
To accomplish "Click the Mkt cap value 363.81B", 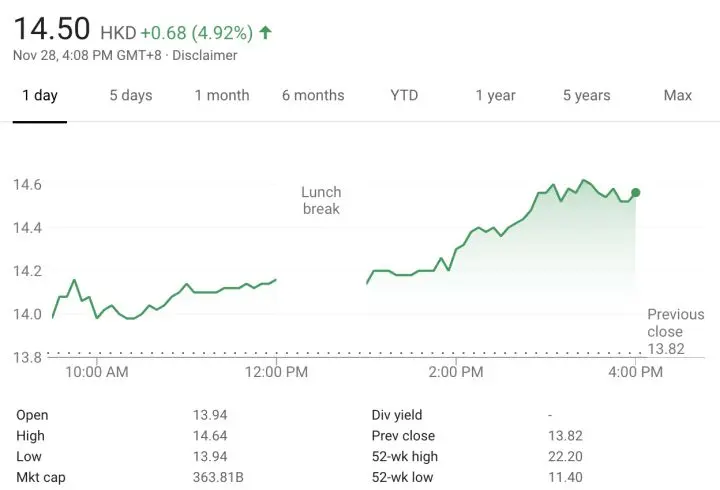I will [218, 477].
